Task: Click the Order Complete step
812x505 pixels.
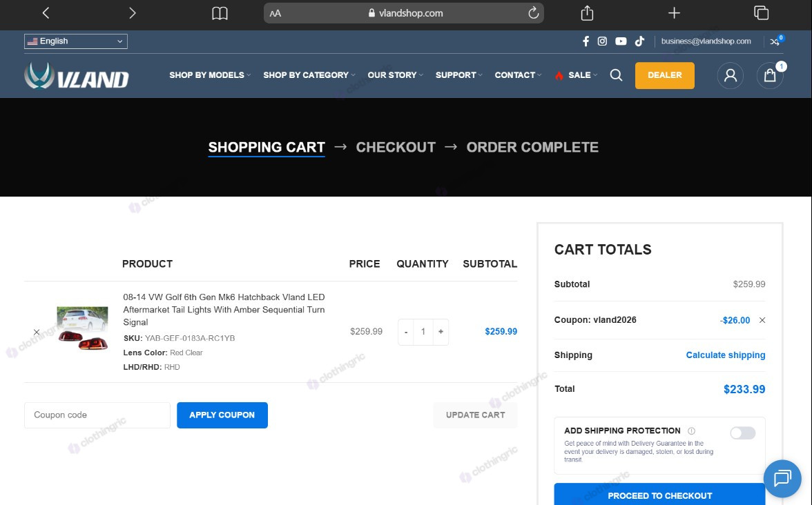Action: point(532,148)
